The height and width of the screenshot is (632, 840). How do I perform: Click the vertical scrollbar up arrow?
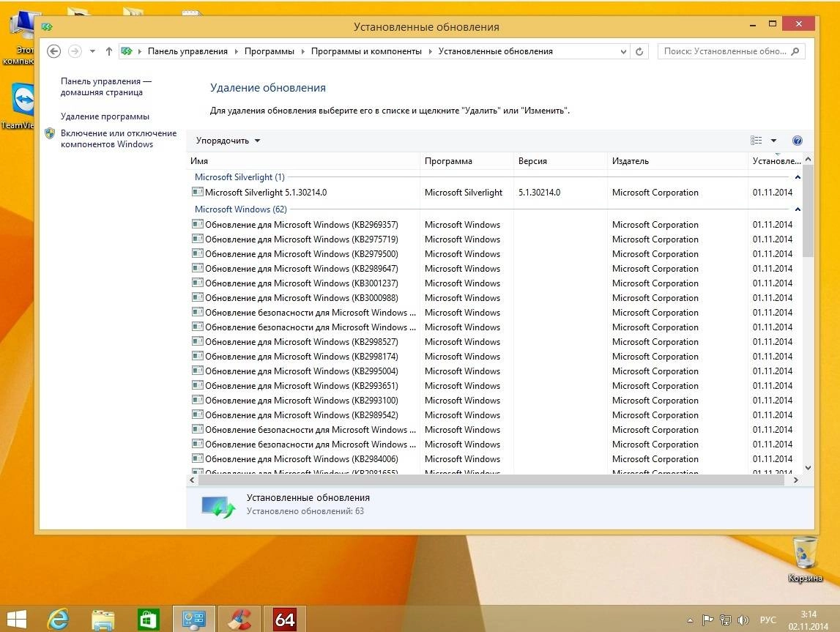[x=809, y=159]
